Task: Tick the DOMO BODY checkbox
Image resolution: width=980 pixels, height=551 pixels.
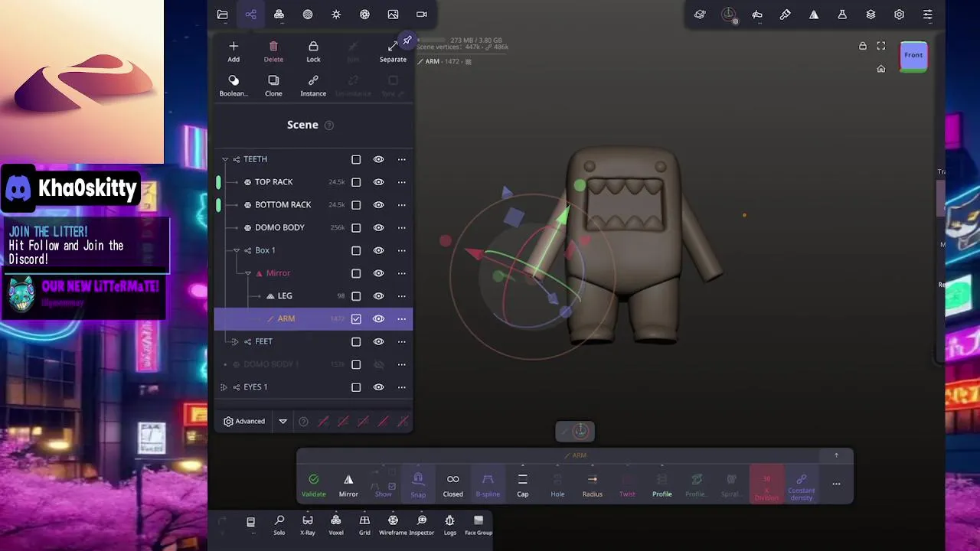Action: (x=356, y=228)
